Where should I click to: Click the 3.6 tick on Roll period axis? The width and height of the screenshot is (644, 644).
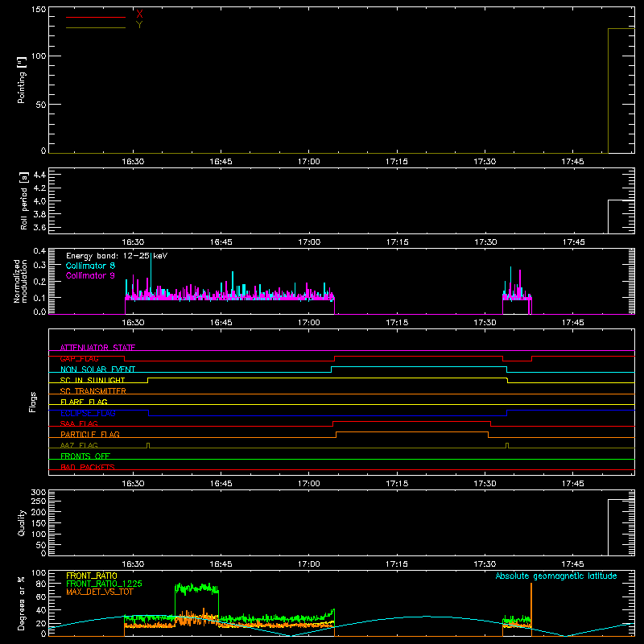pyautogui.click(x=39, y=228)
